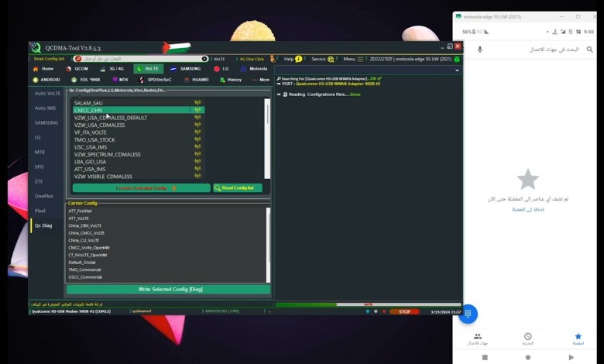Focus the Arabic search input field
This screenshot has height=364, width=604.
(141, 59)
